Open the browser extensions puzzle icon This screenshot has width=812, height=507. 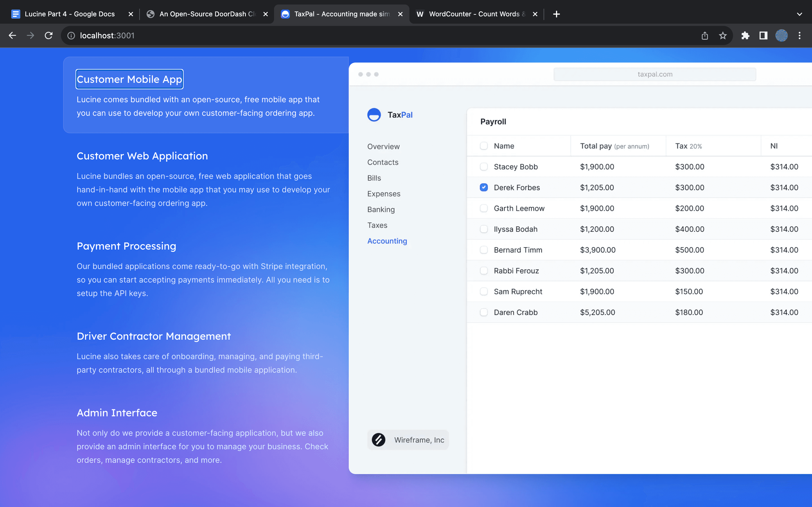(x=745, y=35)
